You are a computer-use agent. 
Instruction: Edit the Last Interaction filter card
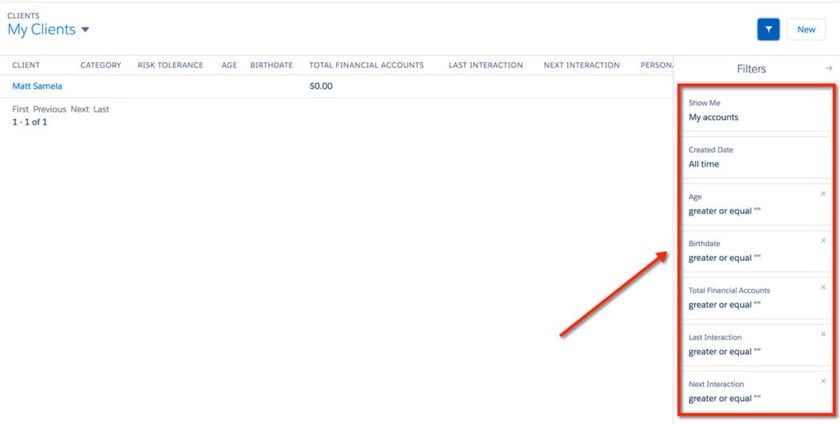[x=756, y=345]
